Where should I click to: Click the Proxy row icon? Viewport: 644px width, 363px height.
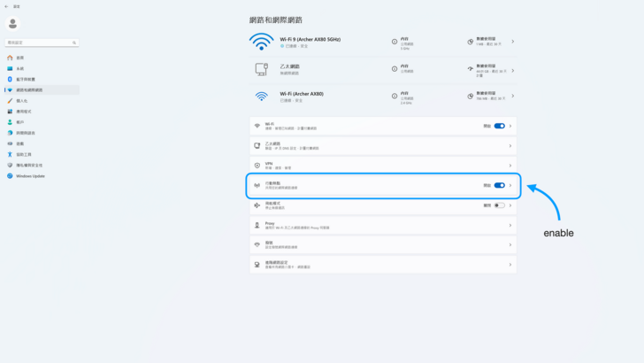coord(257,225)
